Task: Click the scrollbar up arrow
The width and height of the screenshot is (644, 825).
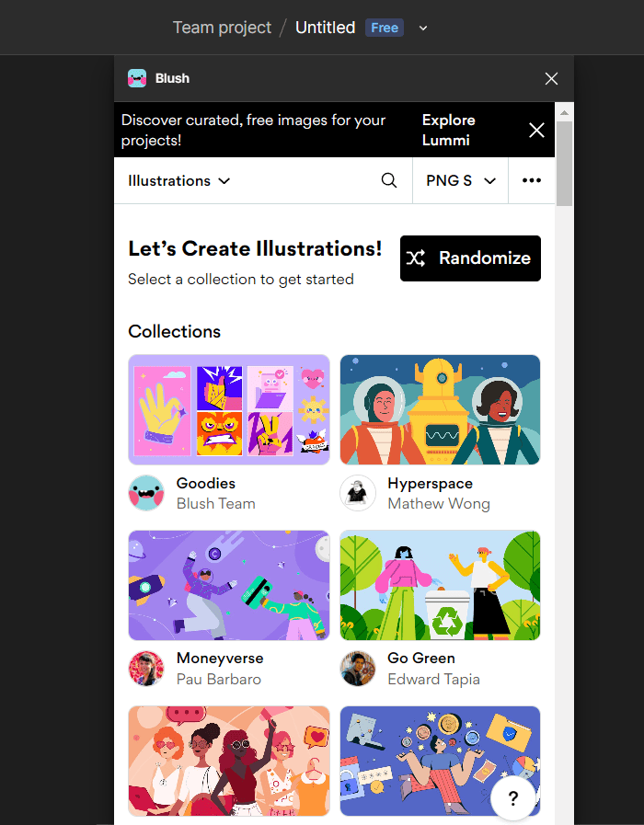Action: pos(564,112)
